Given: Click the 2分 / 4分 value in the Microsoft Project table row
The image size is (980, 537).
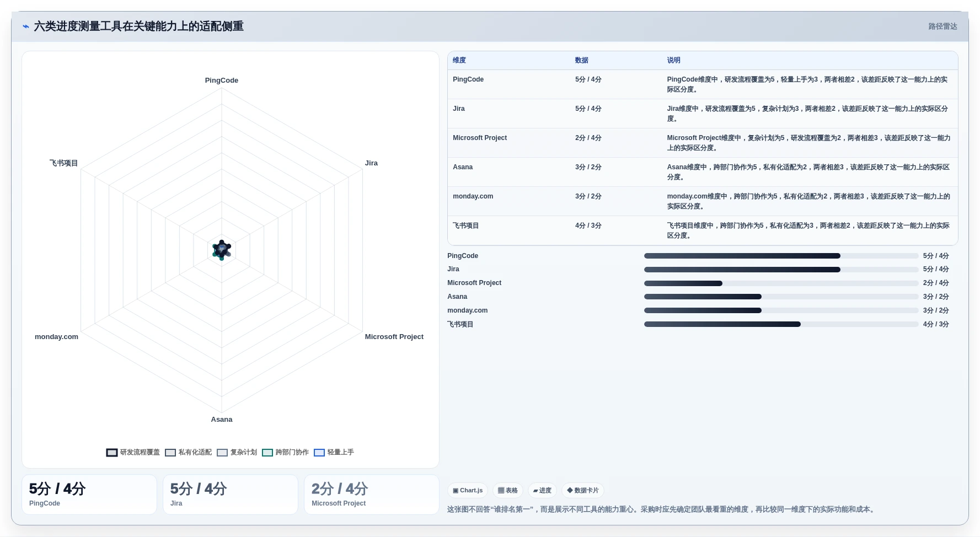Looking at the screenshot, I should click(x=588, y=138).
